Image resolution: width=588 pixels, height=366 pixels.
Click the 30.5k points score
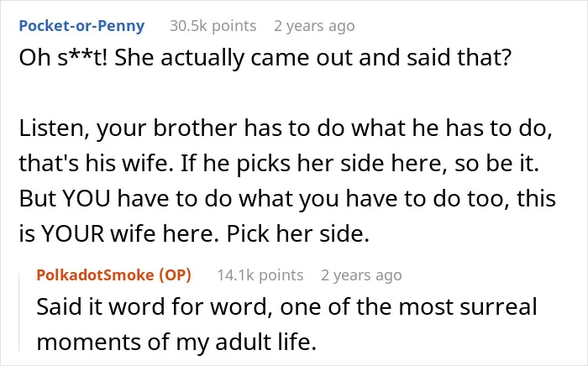click(x=213, y=26)
